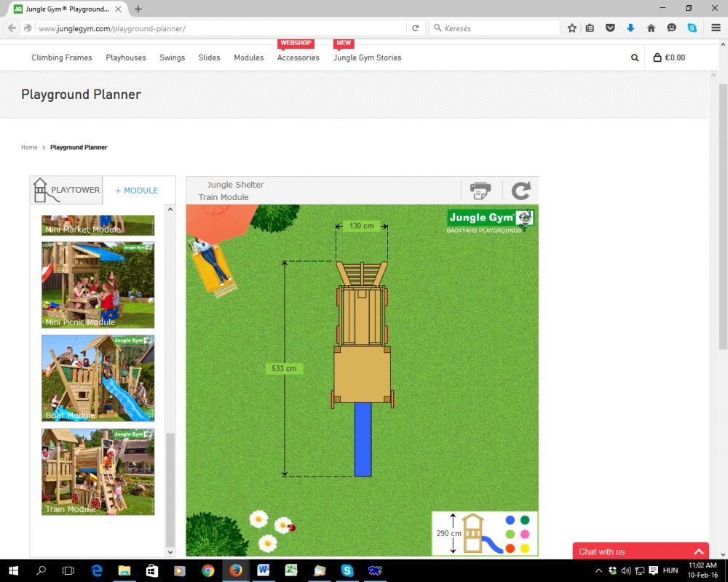
Task: Select the Train Module thumbnail
Action: [98, 471]
